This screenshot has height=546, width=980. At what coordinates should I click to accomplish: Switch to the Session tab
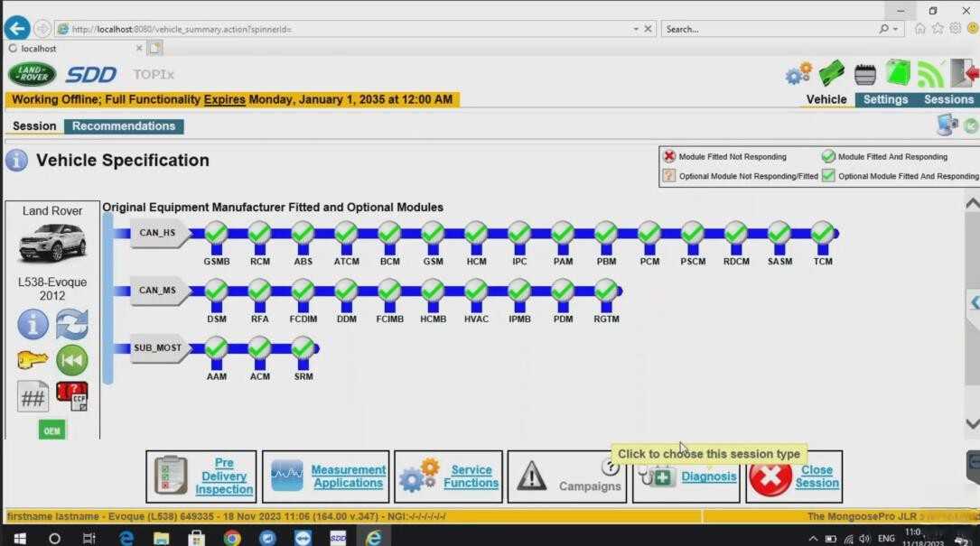pyautogui.click(x=34, y=126)
